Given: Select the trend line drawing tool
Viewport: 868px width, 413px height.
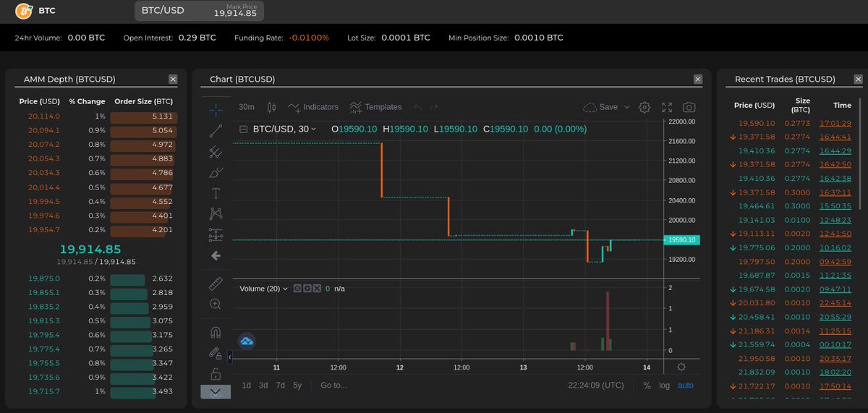Looking at the screenshot, I should pyautogui.click(x=216, y=131).
